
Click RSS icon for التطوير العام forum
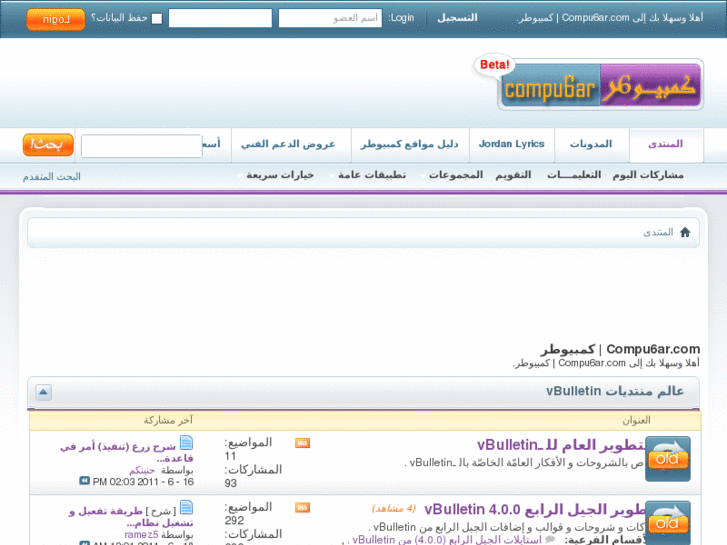tap(302, 443)
